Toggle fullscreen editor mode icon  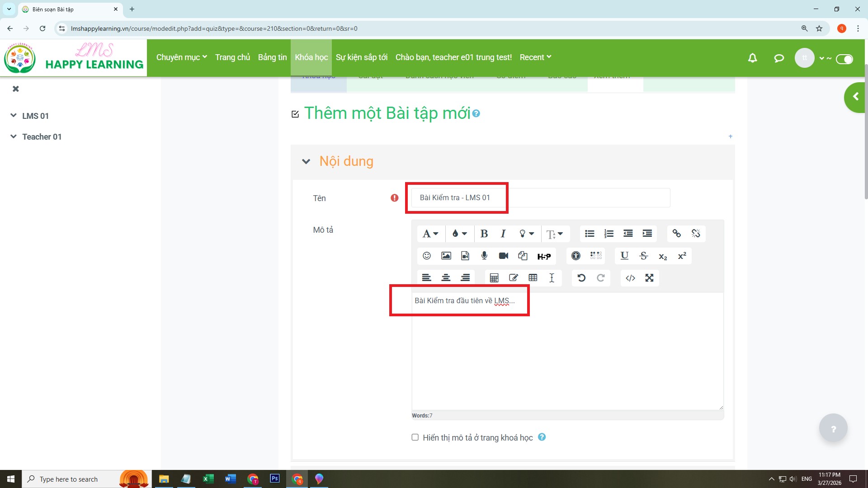649,278
